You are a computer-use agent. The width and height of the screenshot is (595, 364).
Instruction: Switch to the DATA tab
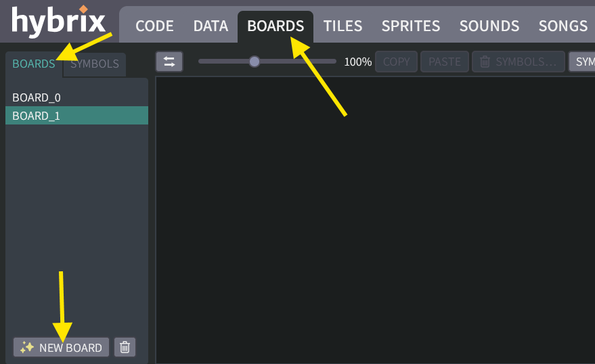(x=211, y=26)
